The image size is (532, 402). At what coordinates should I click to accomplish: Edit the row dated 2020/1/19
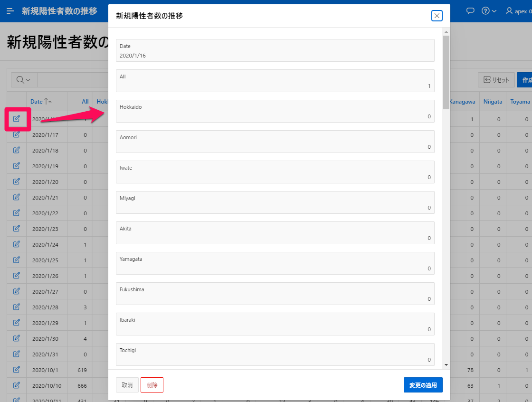(16, 166)
